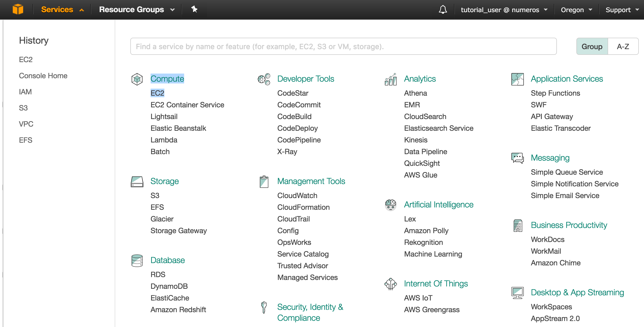
Task: Click the find a service search box
Action: tap(343, 47)
